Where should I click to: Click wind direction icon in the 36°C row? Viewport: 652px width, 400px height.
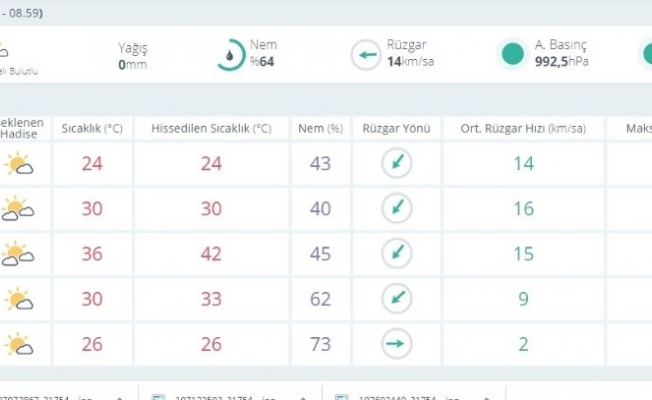(397, 253)
